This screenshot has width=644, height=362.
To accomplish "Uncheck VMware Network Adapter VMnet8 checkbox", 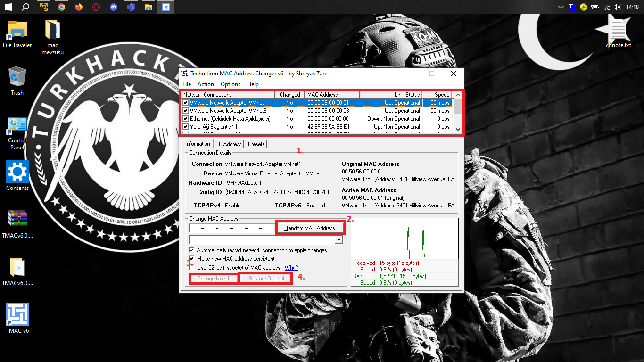I will pos(185,111).
